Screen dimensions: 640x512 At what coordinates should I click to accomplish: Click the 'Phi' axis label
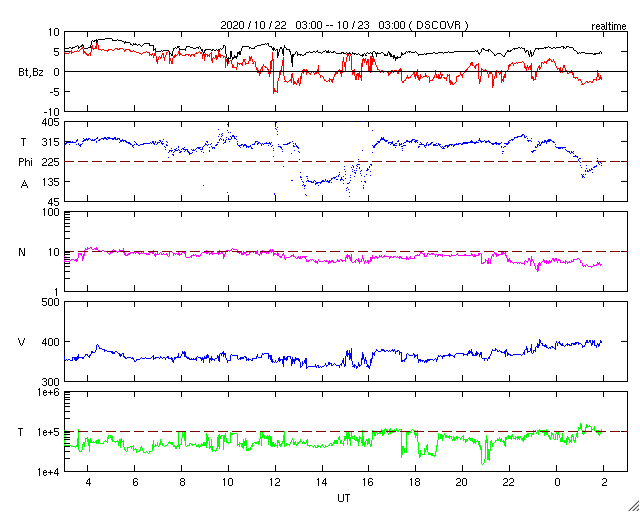pos(25,163)
